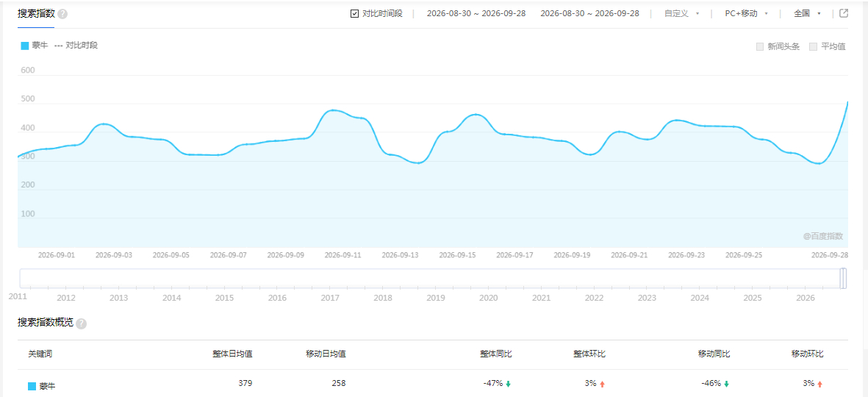Open help icon beside 搜索指数概览
This screenshot has width=868, height=397.
tap(82, 324)
